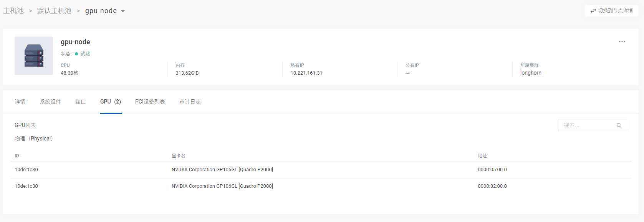Viewport: 644px width, 222px height.
Task: Open the PCI设备列表 tab
Action: (x=150, y=102)
